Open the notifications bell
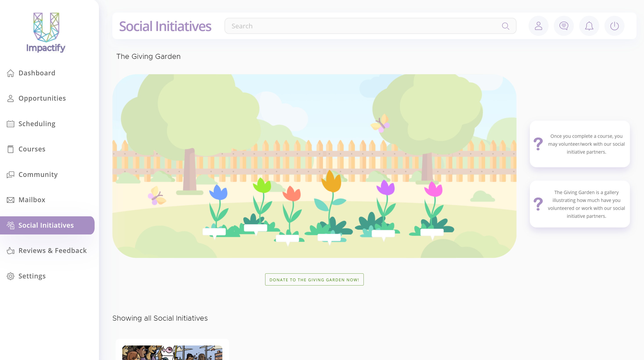644x360 pixels. pyautogui.click(x=589, y=26)
